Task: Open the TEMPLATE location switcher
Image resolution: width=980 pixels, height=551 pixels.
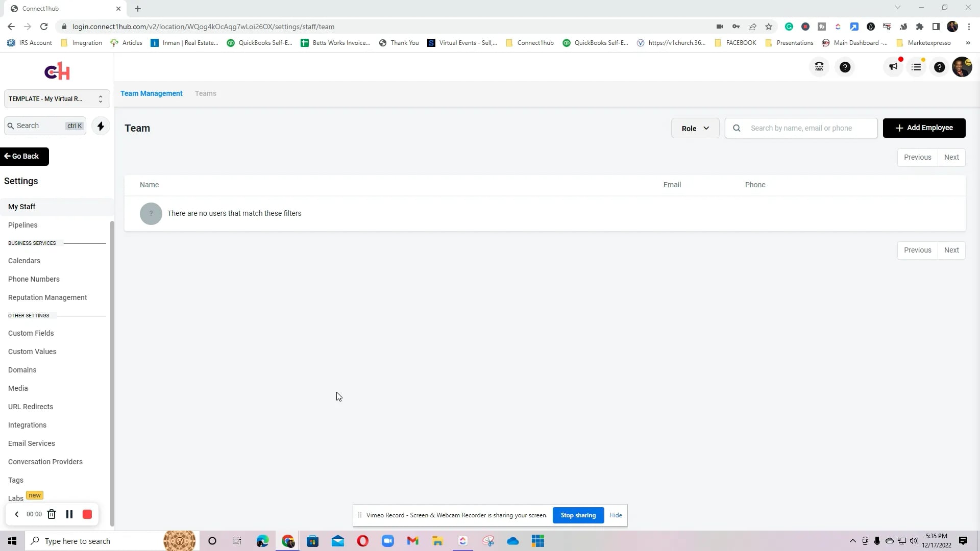Action: click(x=56, y=98)
